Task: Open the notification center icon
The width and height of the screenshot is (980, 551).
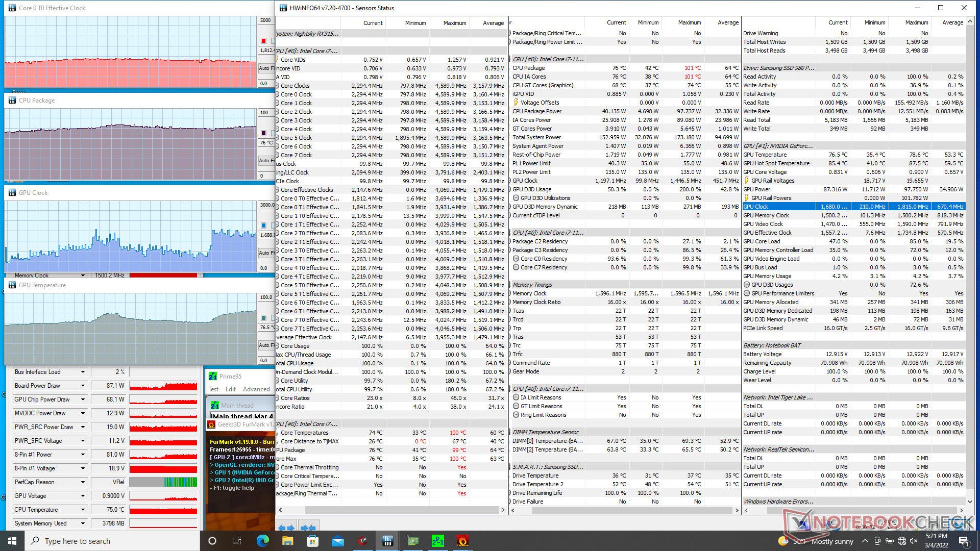Action: click(964, 541)
